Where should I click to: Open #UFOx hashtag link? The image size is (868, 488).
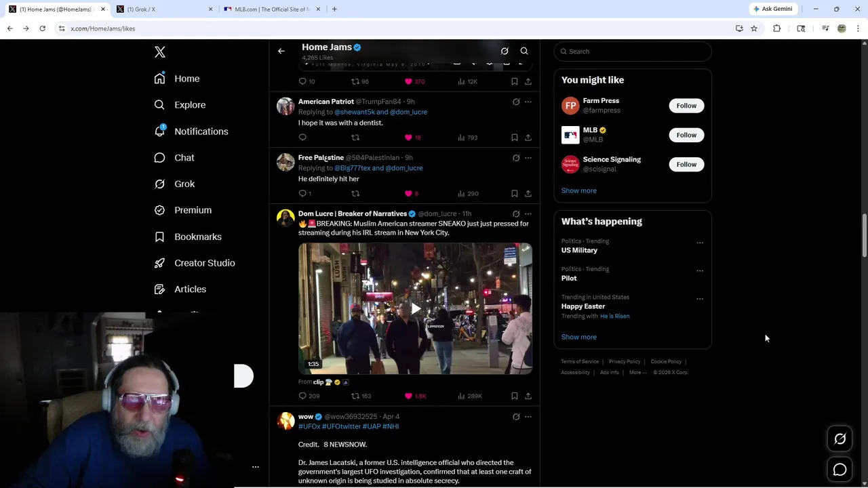309,426
